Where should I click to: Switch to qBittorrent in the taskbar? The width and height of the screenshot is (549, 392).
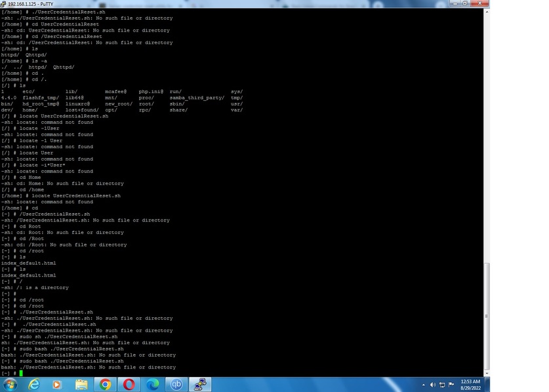point(176,385)
